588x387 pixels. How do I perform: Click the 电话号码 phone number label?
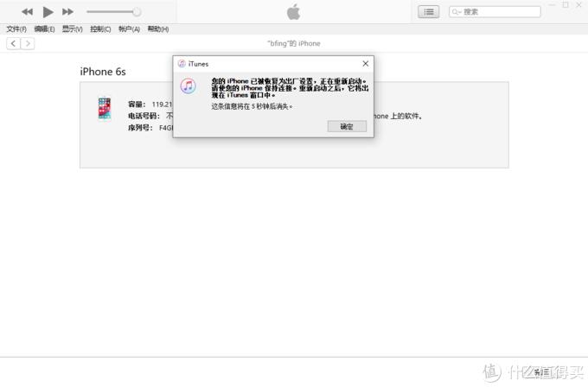click(x=144, y=116)
